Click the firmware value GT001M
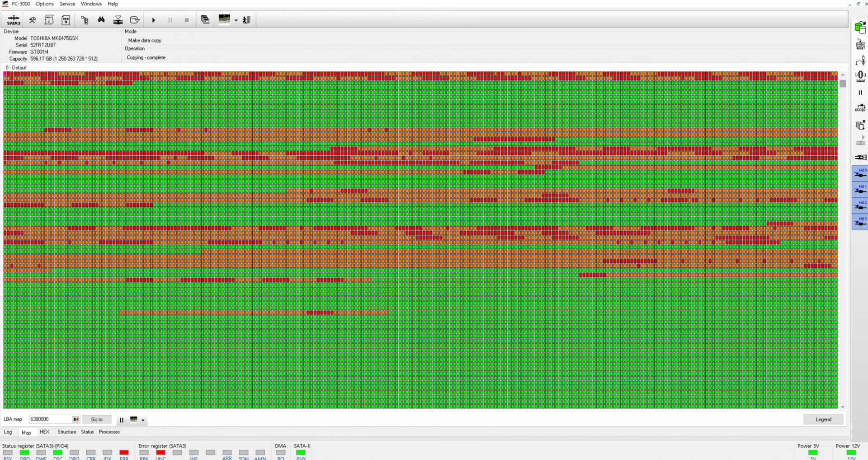 [39, 52]
